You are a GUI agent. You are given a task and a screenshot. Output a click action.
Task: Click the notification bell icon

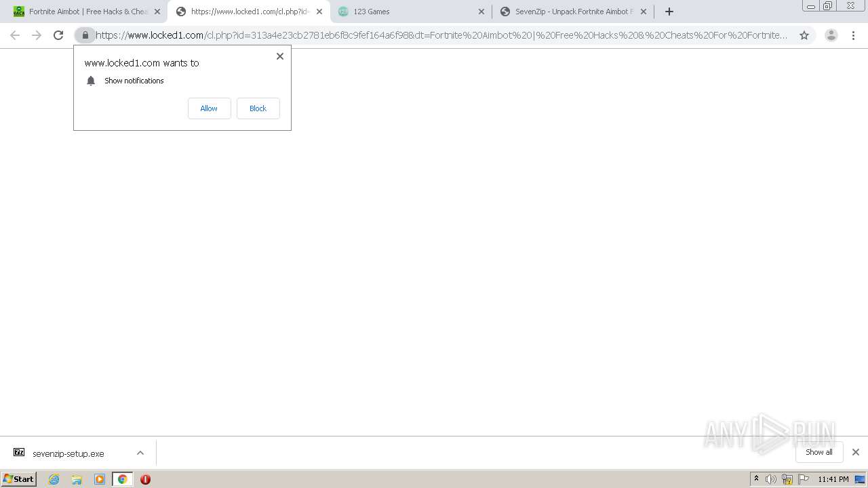pos(91,81)
